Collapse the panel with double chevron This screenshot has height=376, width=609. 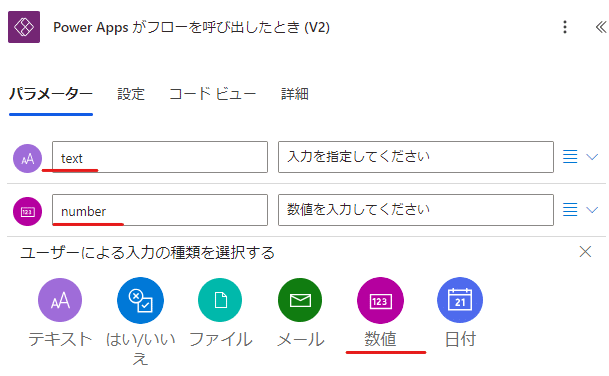[x=600, y=27]
